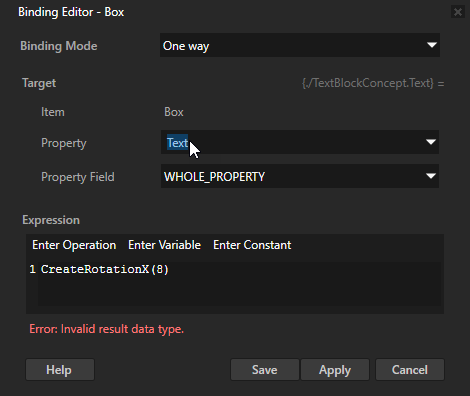Click the Binding Editor - Box title

point(71,12)
